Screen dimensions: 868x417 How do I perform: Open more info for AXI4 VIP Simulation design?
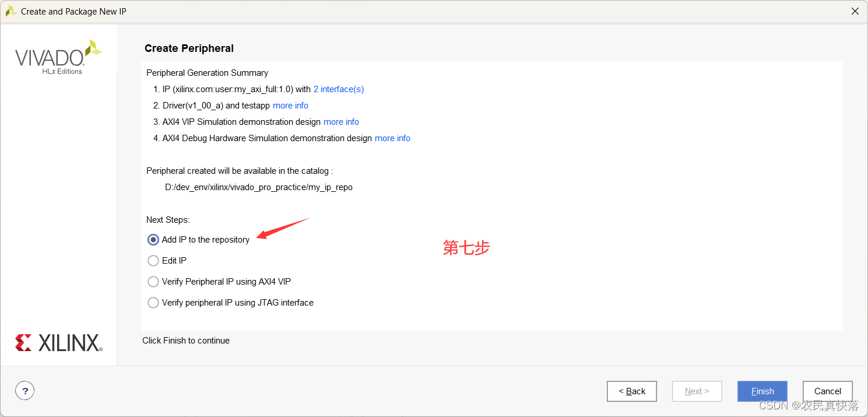[341, 122]
